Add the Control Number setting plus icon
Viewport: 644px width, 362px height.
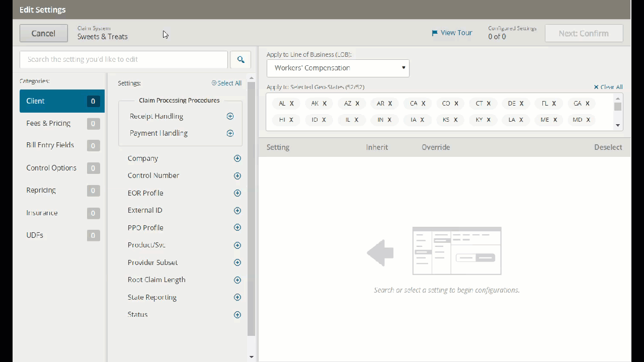237,176
